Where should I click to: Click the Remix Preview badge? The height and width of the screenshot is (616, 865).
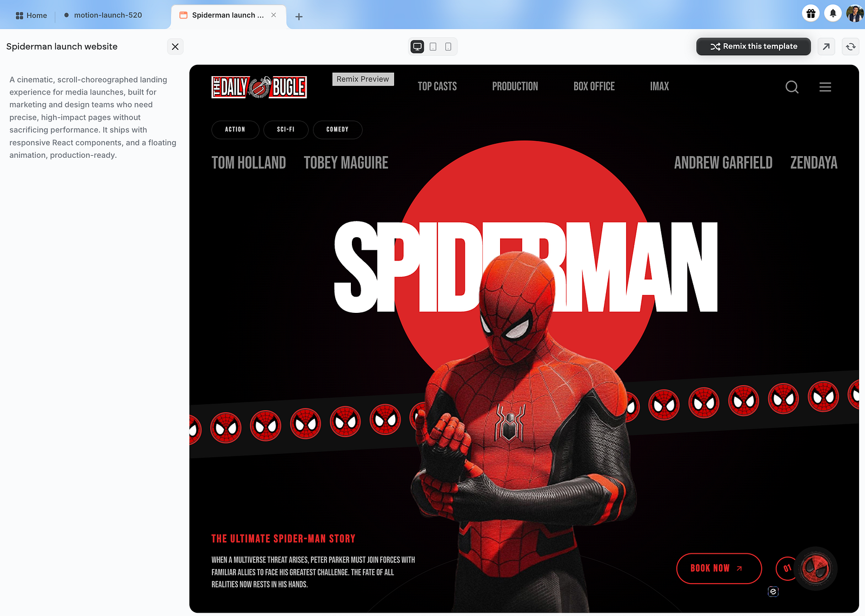tap(363, 79)
